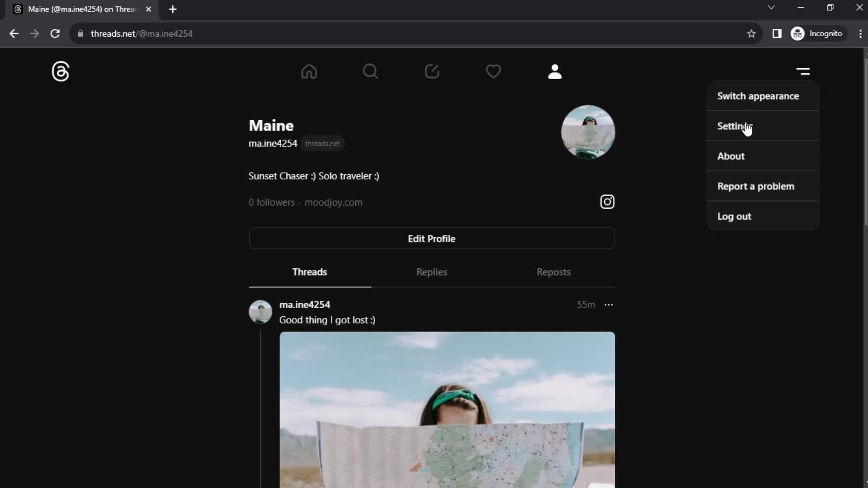Select Log out from the menu
Image resolution: width=868 pixels, height=488 pixels.
click(x=734, y=216)
